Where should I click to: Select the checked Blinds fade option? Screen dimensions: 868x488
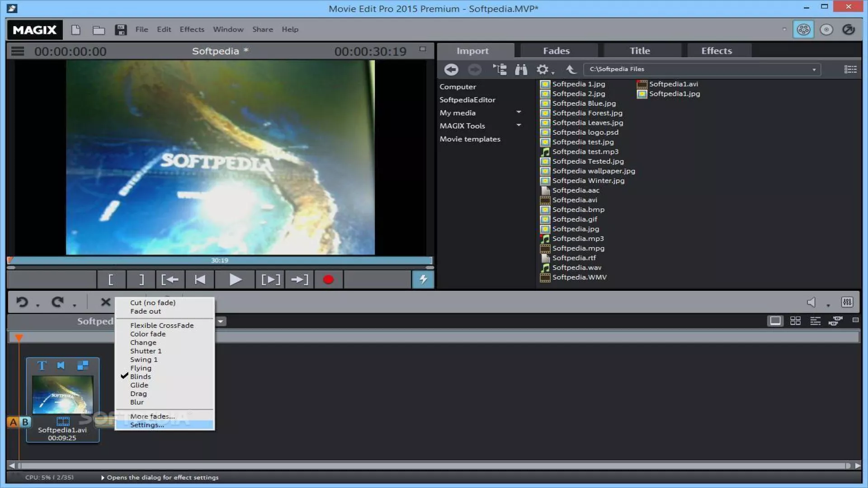click(x=141, y=376)
